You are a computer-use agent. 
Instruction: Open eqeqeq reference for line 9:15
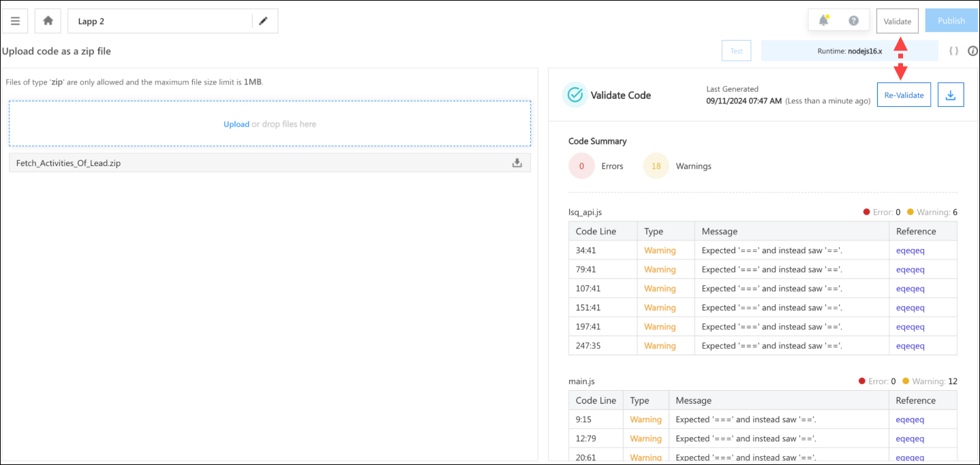pyautogui.click(x=910, y=419)
